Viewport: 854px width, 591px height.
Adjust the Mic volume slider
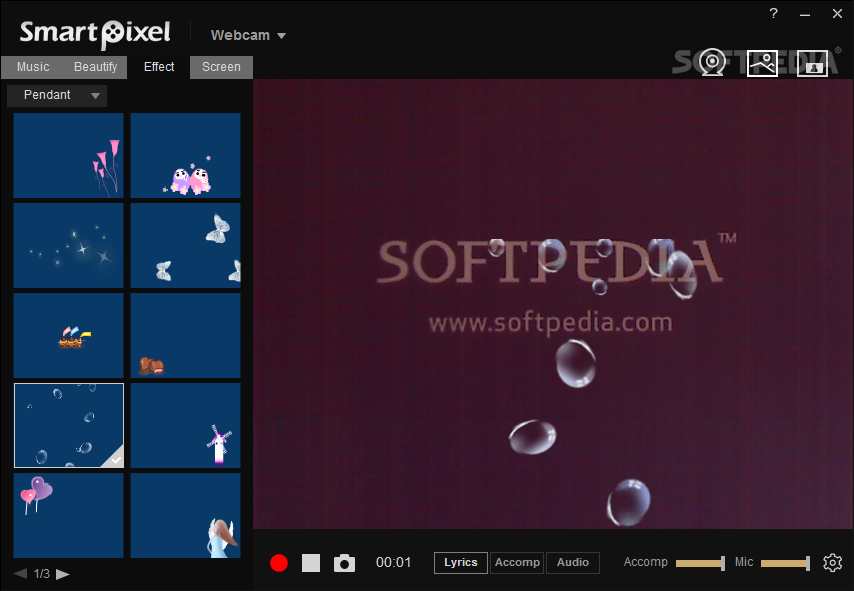[x=785, y=563]
